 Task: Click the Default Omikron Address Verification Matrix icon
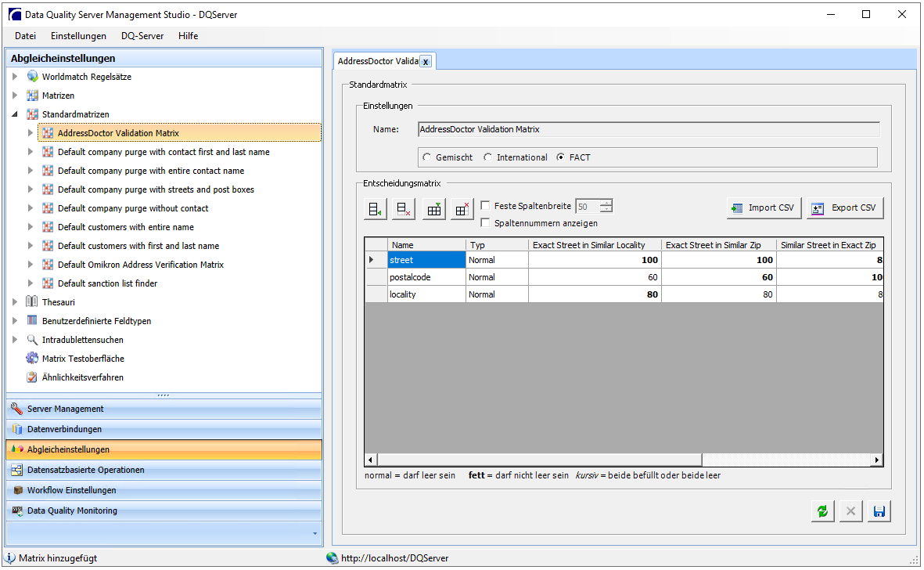tap(49, 265)
